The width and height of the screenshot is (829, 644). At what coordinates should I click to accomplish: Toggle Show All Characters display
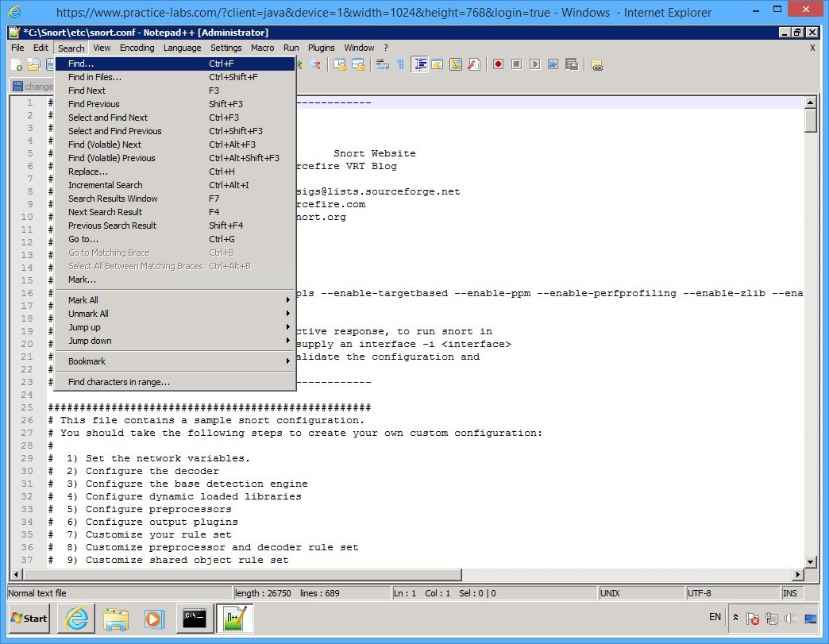point(401,64)
